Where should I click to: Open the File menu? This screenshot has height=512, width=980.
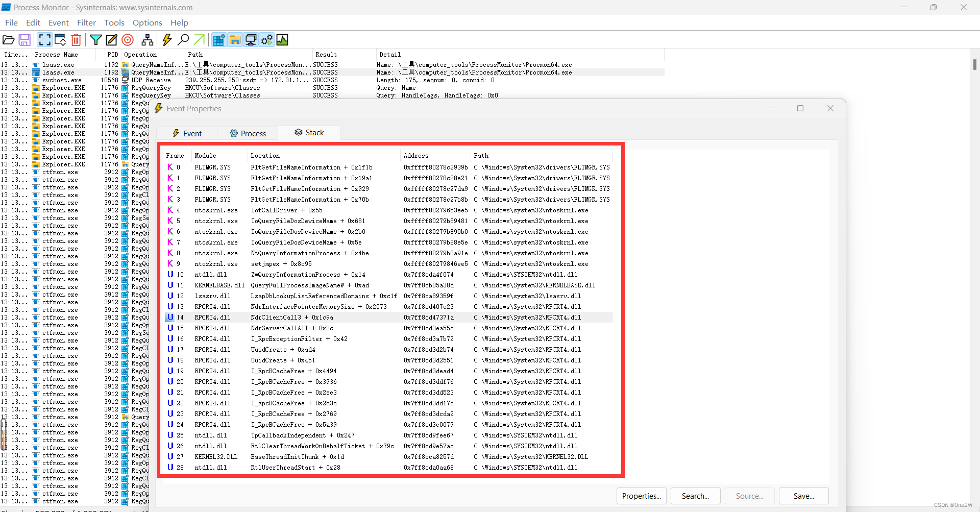point(11,22)
